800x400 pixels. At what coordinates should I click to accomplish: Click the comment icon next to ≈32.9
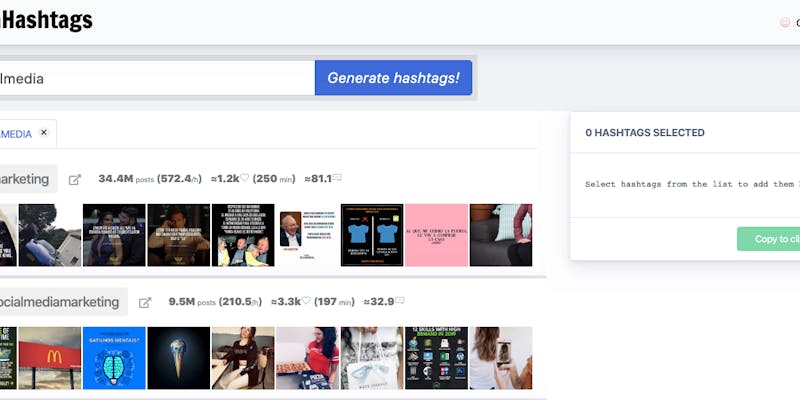[x=399, y=301]
